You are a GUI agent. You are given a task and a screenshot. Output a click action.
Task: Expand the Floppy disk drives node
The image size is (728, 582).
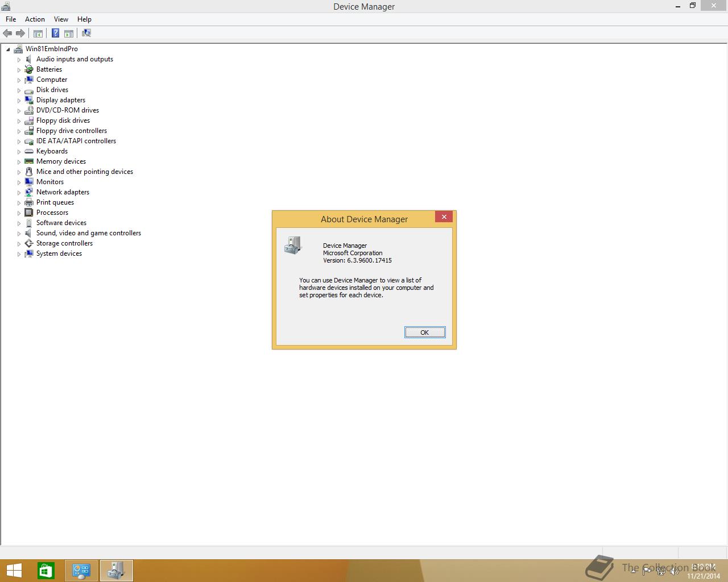tap(19, 121)
